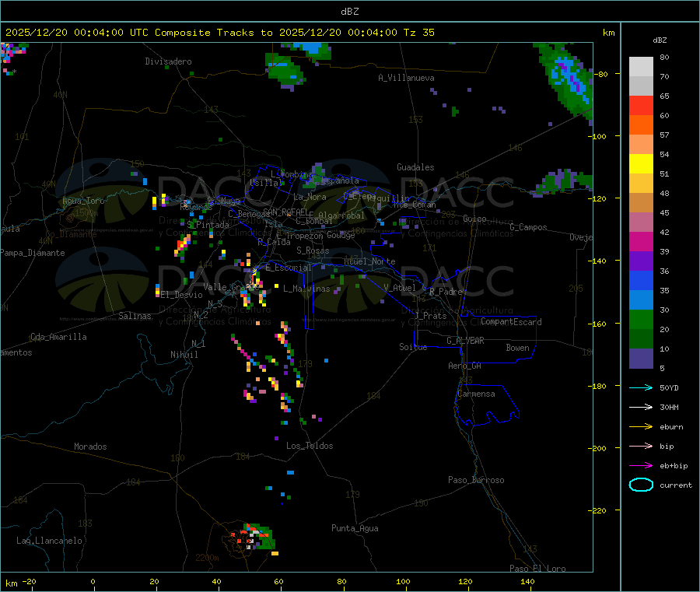Screen dimensions: 700x592
Task: Click the 20 dBZ green color swatch
Action: (x=641, y=339)
